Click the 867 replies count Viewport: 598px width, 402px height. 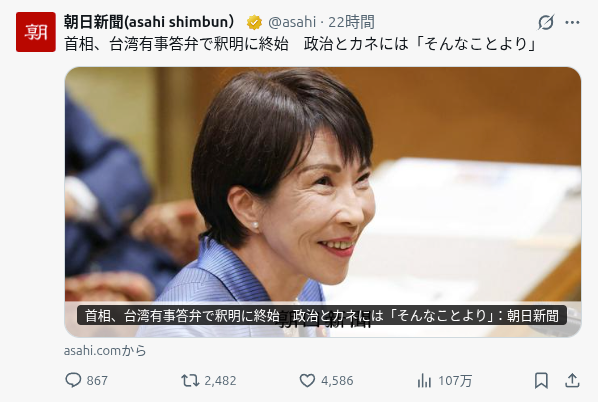(x=97, y=381)
